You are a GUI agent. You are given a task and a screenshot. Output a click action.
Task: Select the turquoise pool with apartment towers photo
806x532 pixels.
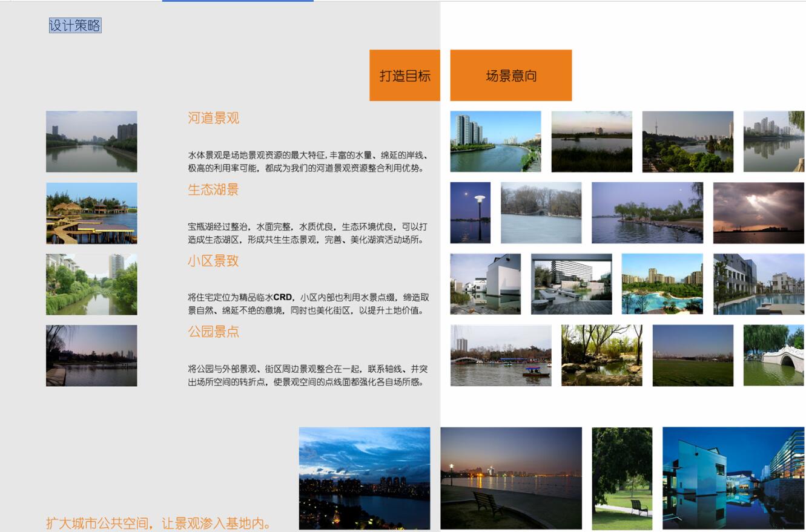[x=662, y=284]
